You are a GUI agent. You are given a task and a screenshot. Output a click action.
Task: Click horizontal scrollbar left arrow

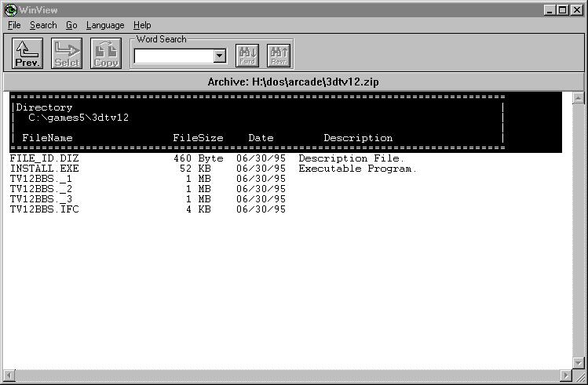point(9,375)
